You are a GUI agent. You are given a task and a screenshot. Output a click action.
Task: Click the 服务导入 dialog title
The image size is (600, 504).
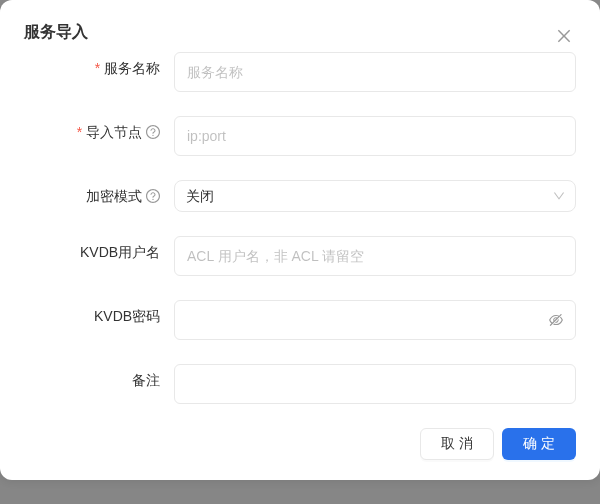(56, 32)
